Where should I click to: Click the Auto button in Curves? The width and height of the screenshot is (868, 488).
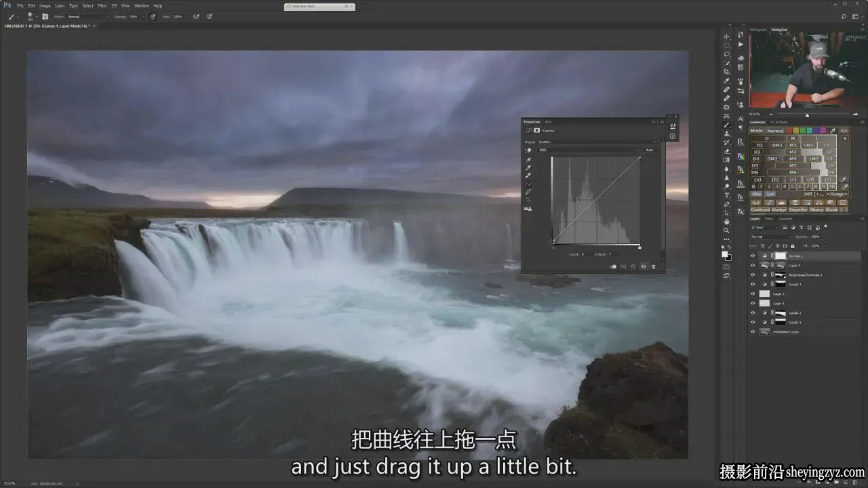[x=649, y=150]
